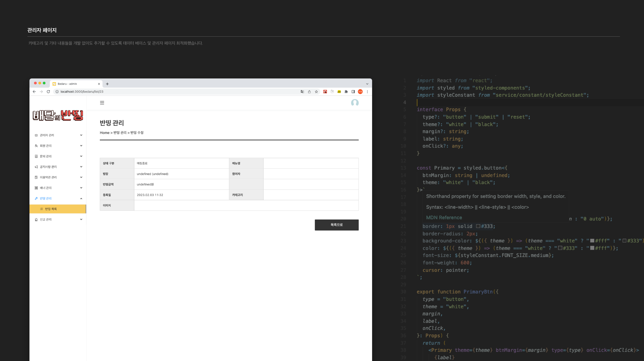Click code line number 4

(x=404, y=102)
